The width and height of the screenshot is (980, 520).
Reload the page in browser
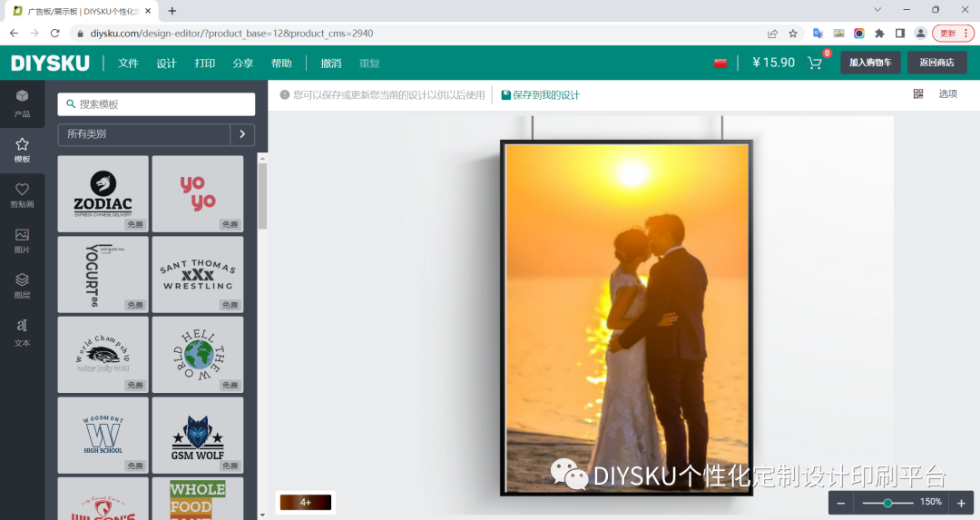pyautogui.click(x=55, y=34)
